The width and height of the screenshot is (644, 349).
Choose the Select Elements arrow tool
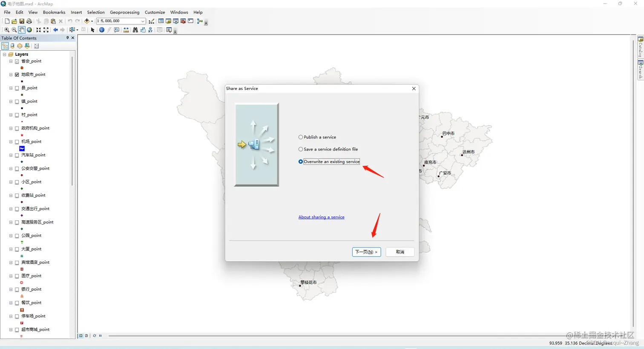(92, 30)
